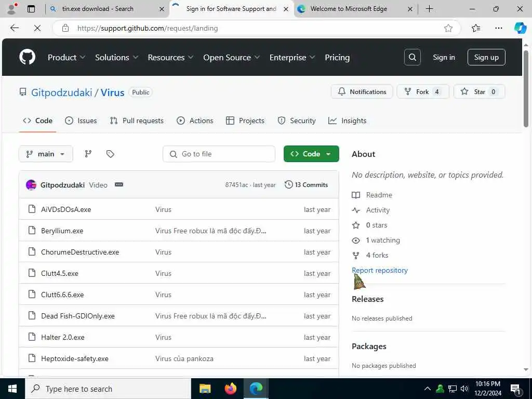
Task: Open Gitpodzudaki owner link in title
Action: pos(61,92)
